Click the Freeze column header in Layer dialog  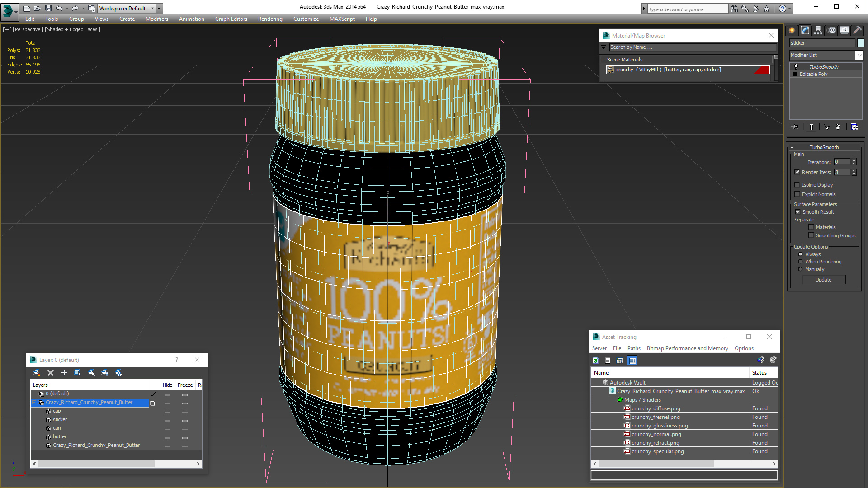[185, 385]
